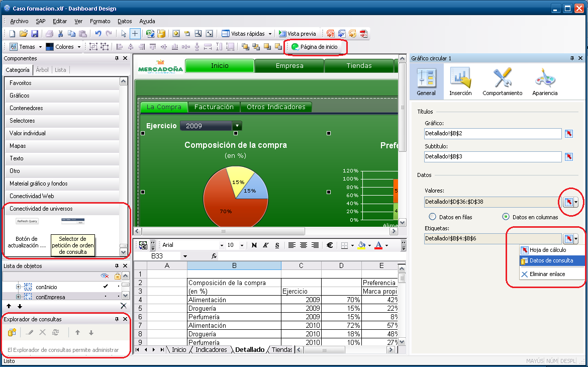Click the bold N formatting icon
Viewport: 588px width, 367px height.
point(254,245)
